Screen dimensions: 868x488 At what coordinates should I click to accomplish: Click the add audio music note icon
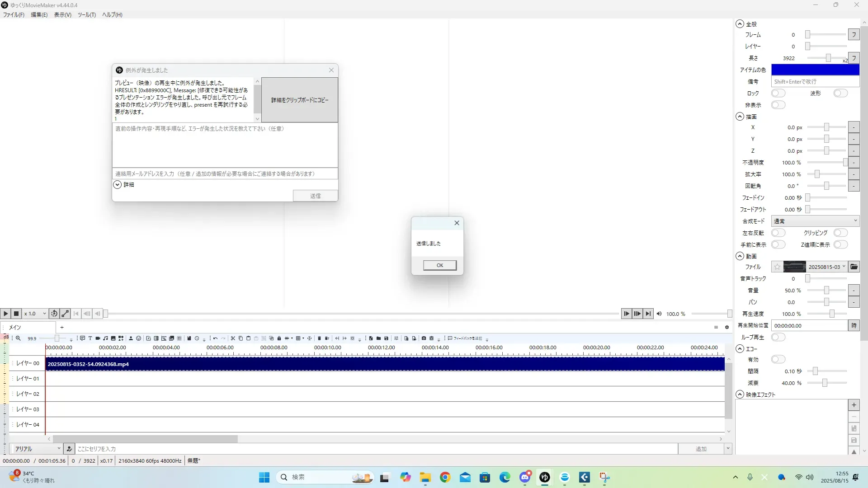tap(105, 338)
